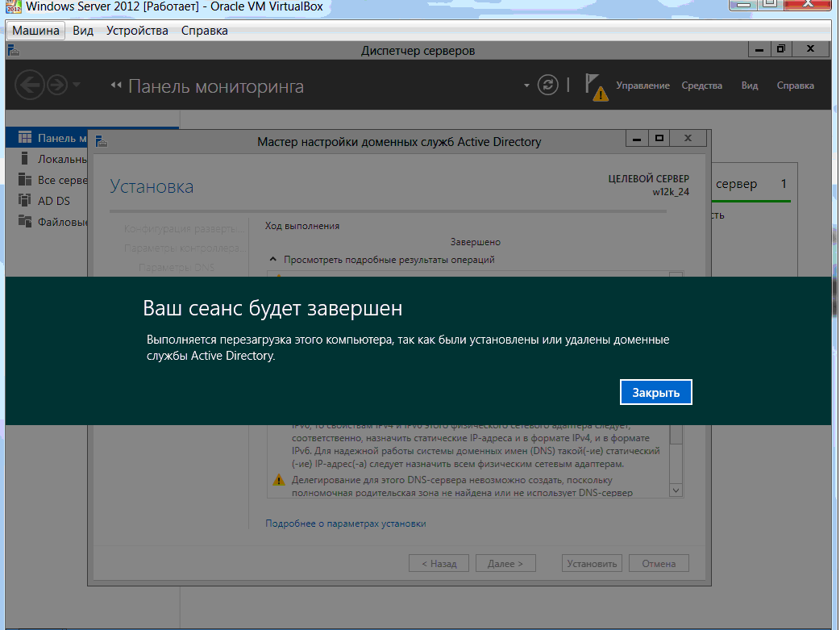Select Панель мониторинга in the sidebar
The height and width of the screenshot is (630, 840).
pos(47,138)
